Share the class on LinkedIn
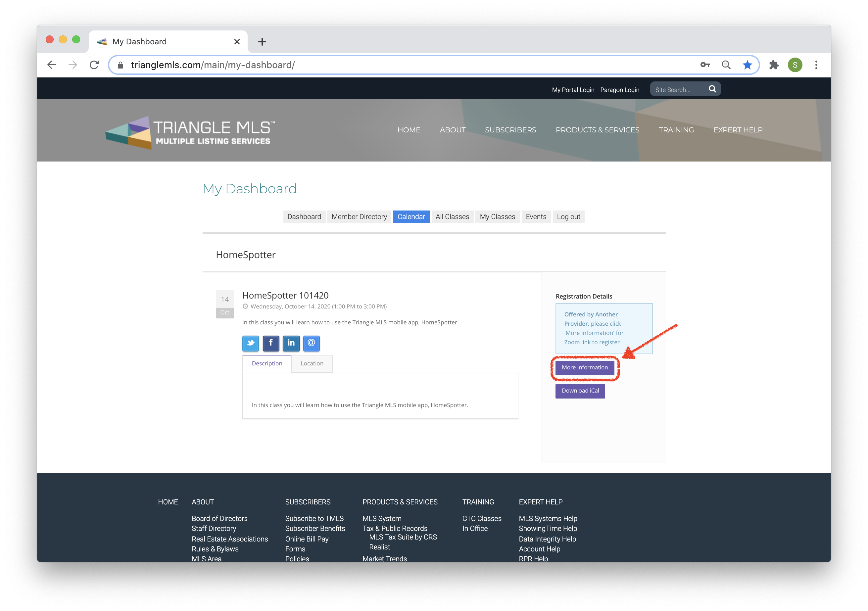This screenshot has height=611, width=868. coord(291,343)
